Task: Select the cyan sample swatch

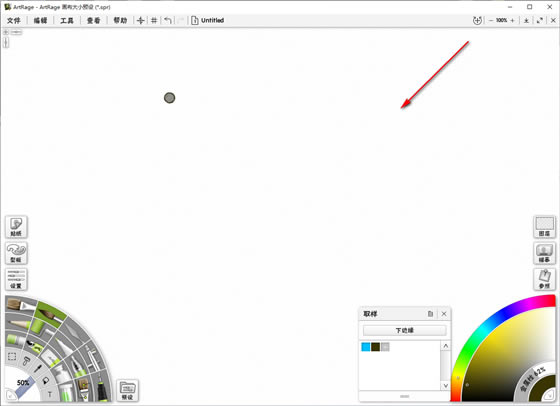Action: click(x=366, y=347)
